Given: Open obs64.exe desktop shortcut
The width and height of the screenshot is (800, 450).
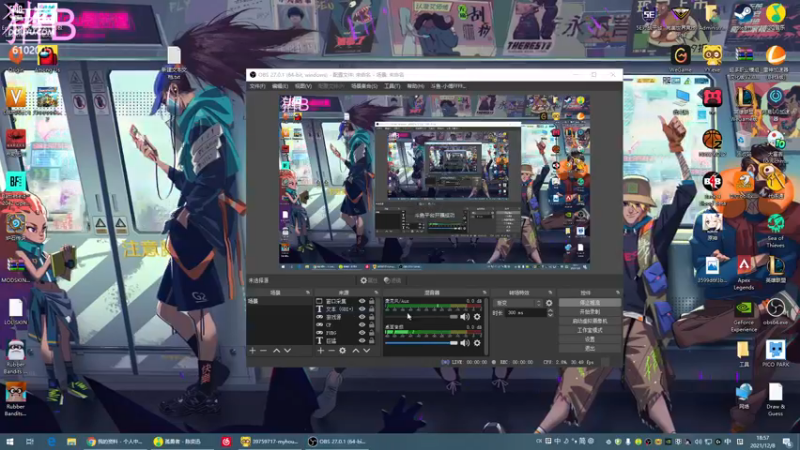Looking at the screenshot, I should point(776,312).
